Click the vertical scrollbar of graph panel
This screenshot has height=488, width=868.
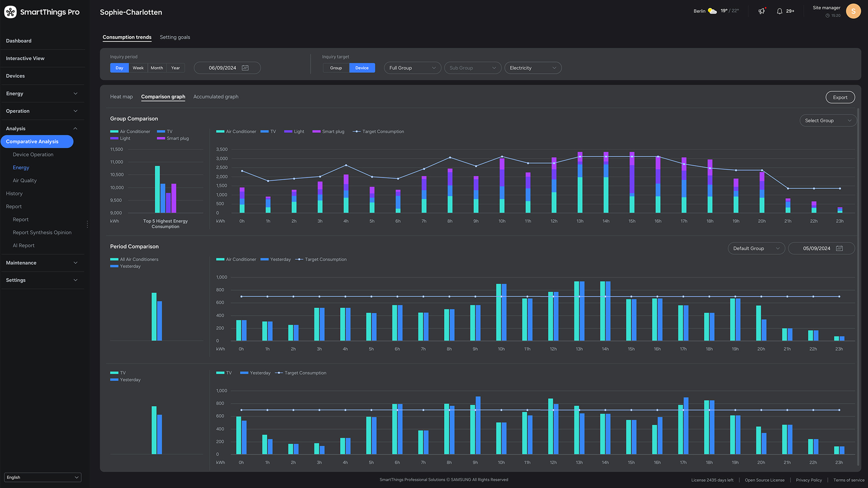(858, 286)
